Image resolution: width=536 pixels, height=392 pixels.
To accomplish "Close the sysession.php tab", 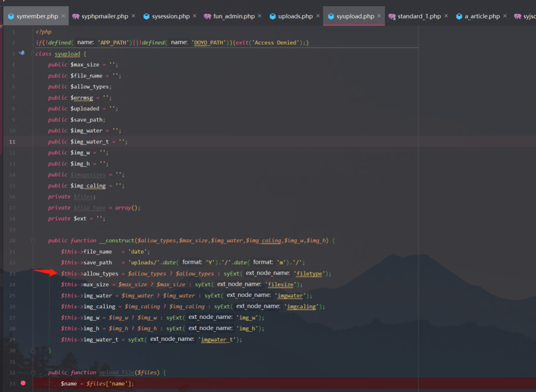I will 194,16.
